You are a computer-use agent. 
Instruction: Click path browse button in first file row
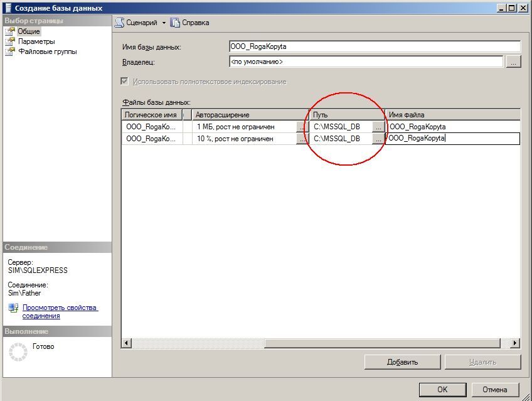378,127
